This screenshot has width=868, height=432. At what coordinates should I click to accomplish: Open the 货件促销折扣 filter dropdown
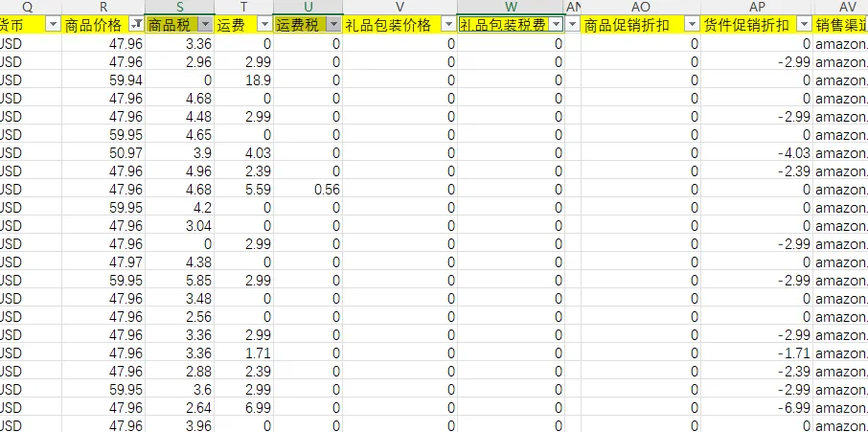[x=803, y=25]
